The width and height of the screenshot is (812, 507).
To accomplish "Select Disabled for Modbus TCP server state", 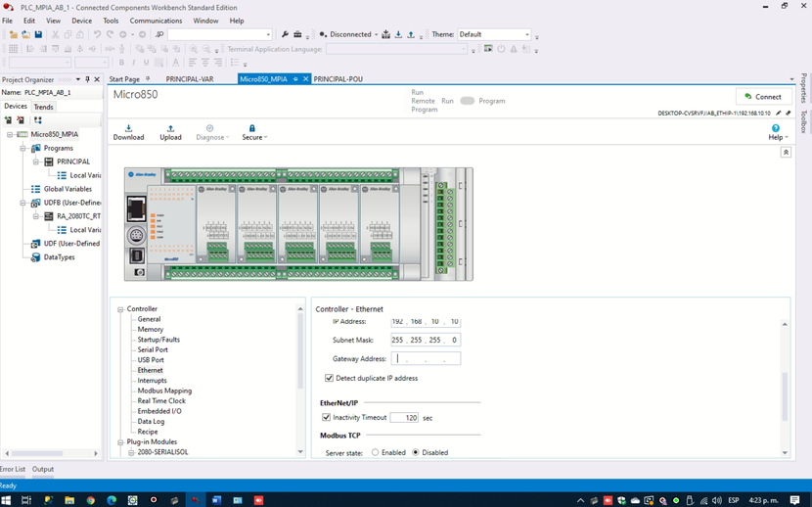I will pyautogui.click(x=416, y=452).
